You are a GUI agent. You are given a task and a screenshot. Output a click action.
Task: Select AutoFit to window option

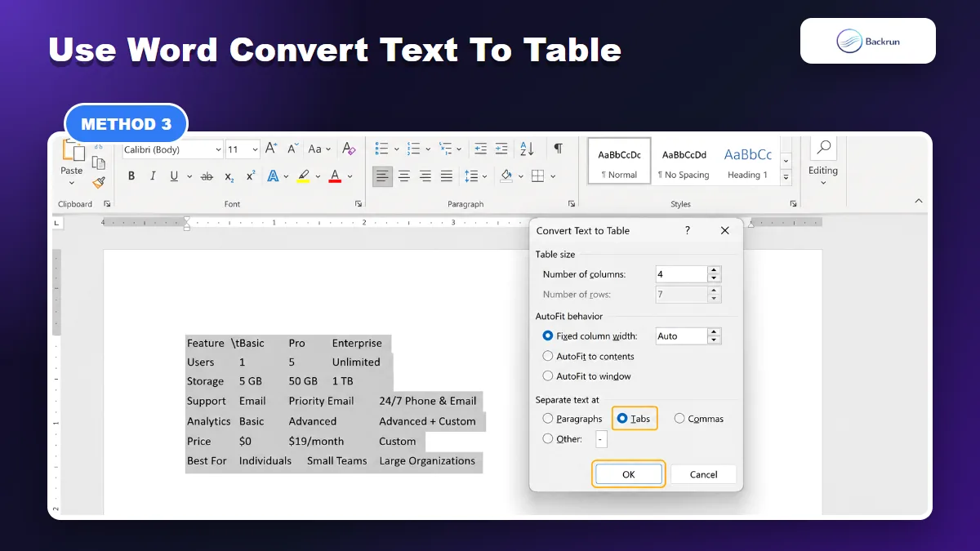(x=586, y=376)
